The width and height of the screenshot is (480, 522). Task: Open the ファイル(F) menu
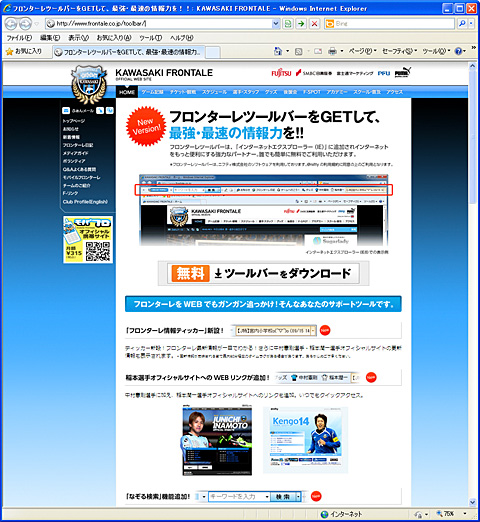coord(19,38)
